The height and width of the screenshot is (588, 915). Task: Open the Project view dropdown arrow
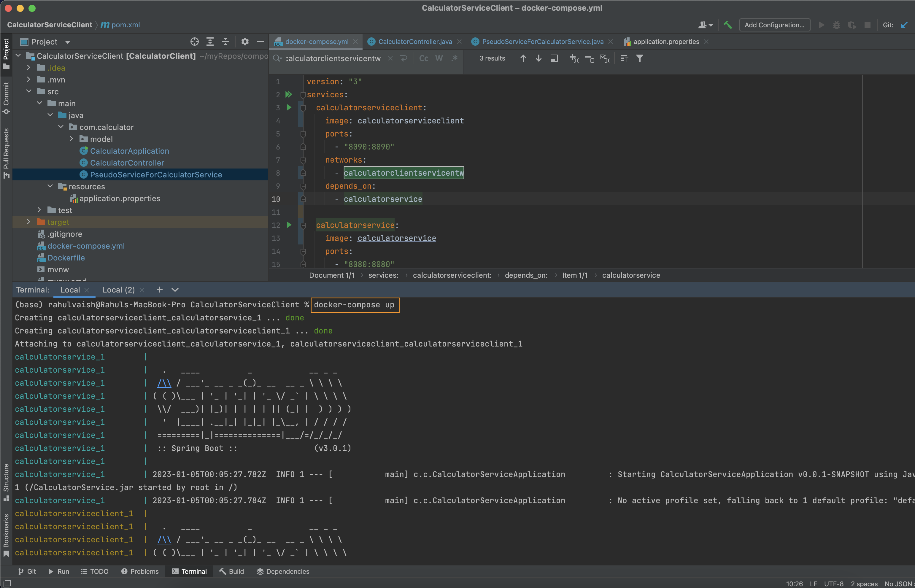coord(68,42)
